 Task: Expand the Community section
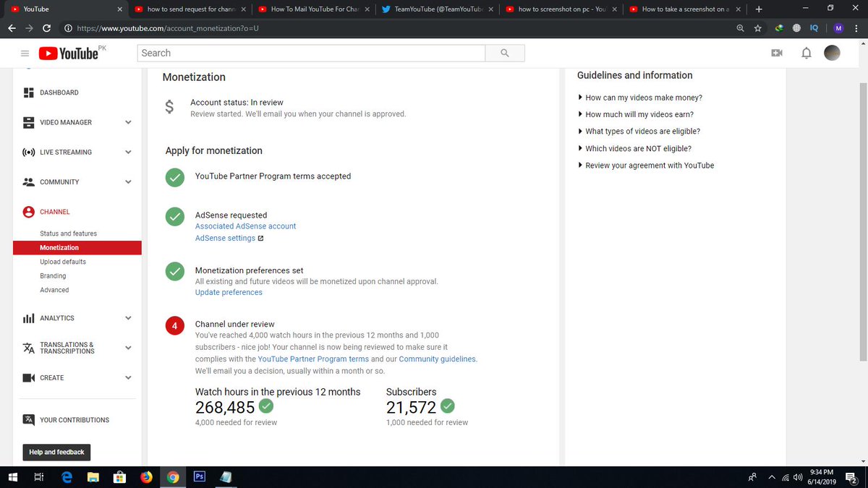coord(128,182)
